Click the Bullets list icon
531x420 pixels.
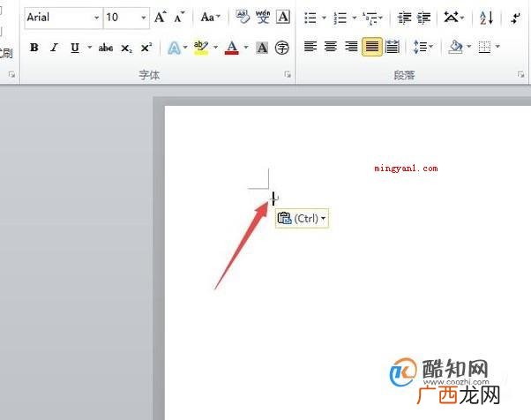310,18
